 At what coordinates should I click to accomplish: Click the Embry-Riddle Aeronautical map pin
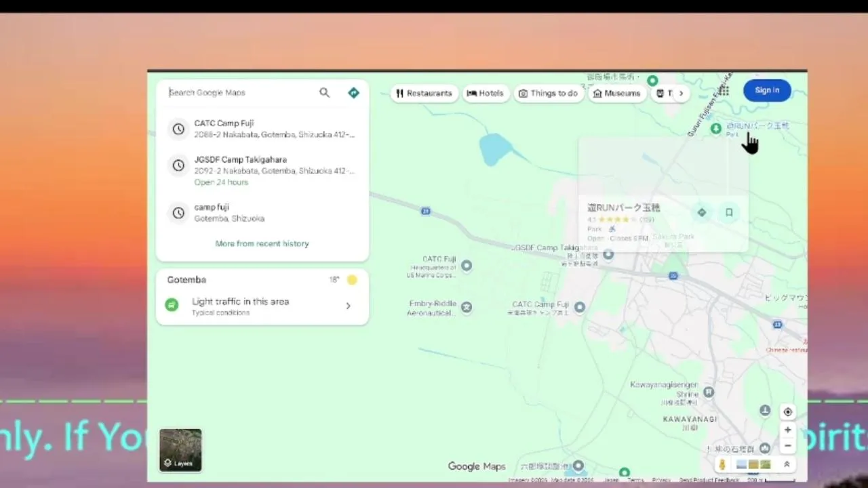point(467,308)
